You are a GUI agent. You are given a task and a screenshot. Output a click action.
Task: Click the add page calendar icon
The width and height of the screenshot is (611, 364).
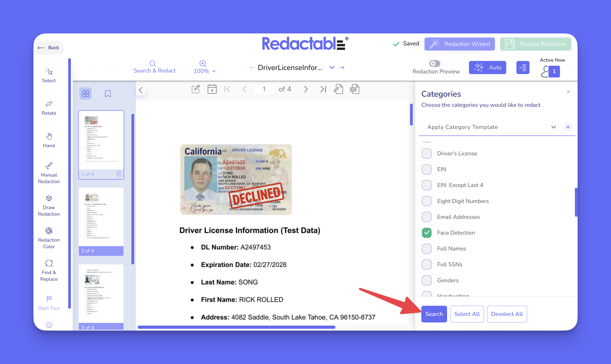[212, 89]
